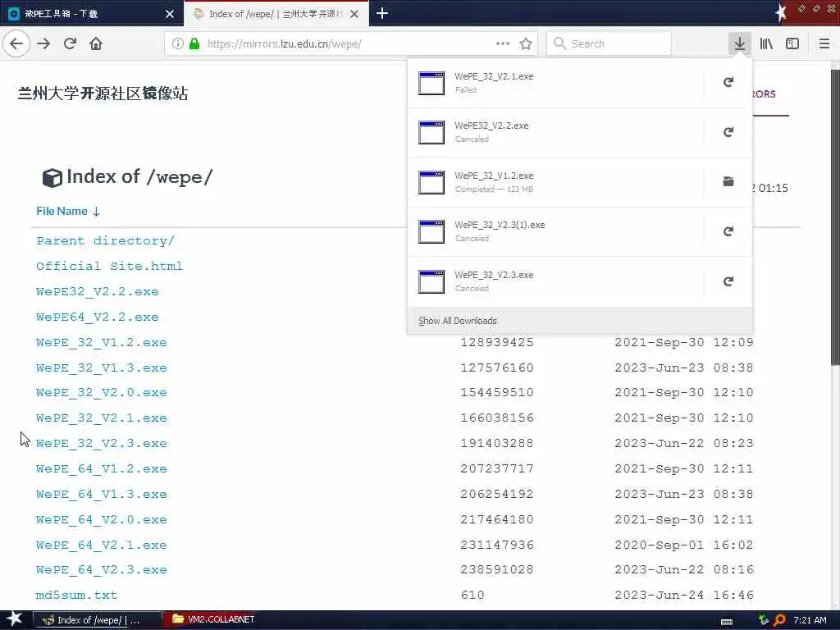The width and height of the screenshot is (840, 630).
Task: Click size value 191403288
Action: (497, 444)
